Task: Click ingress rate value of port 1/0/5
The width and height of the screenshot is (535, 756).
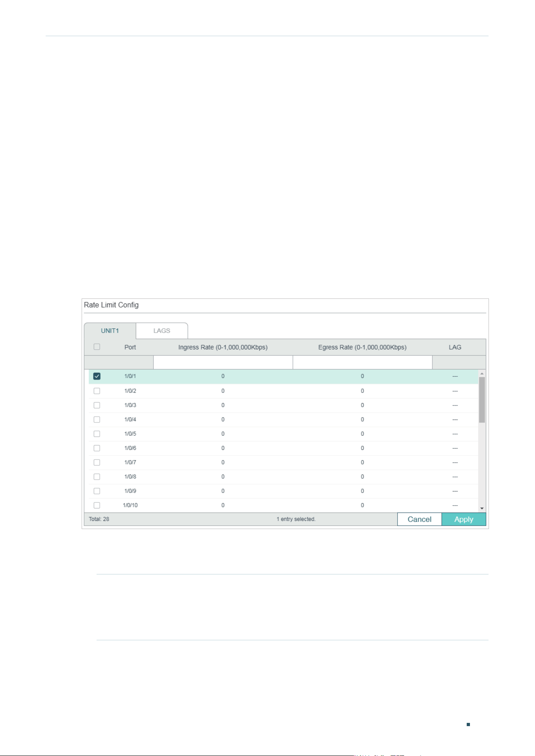Action: [x=223, y=434]
